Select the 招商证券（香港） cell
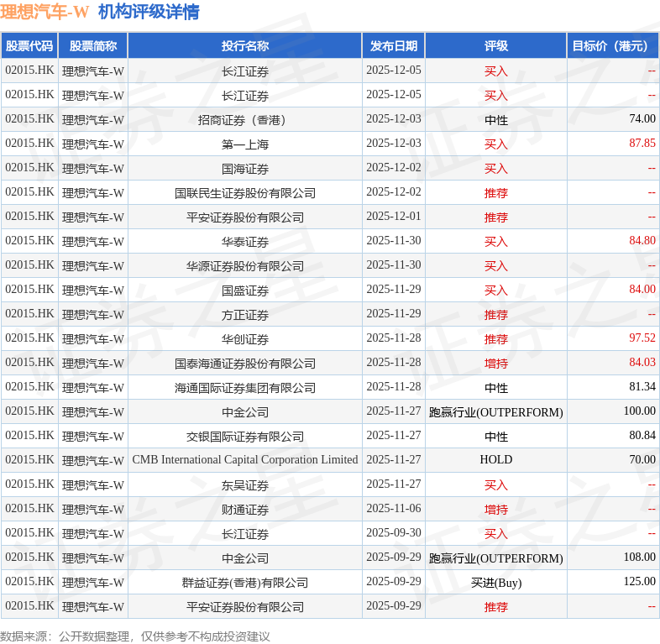The width and height of the screenshot is (660, 644). pos(245,120)
